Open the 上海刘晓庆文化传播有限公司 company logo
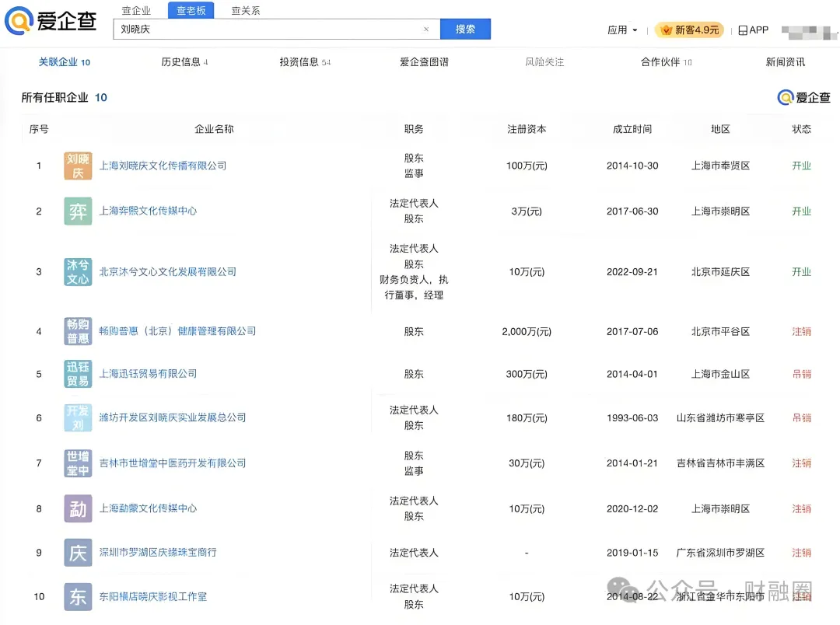 pos(78,166)
